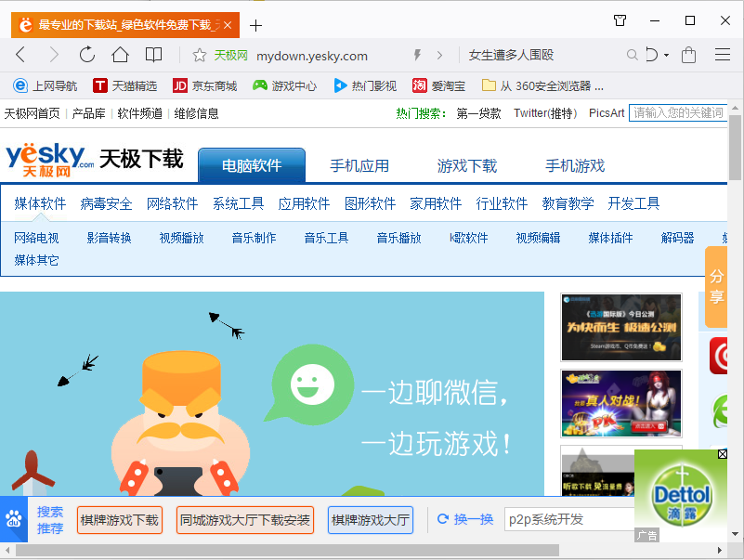Screen dimensions: 744x560
Task: Select the 网络软件 category
Action: point(172,203)
